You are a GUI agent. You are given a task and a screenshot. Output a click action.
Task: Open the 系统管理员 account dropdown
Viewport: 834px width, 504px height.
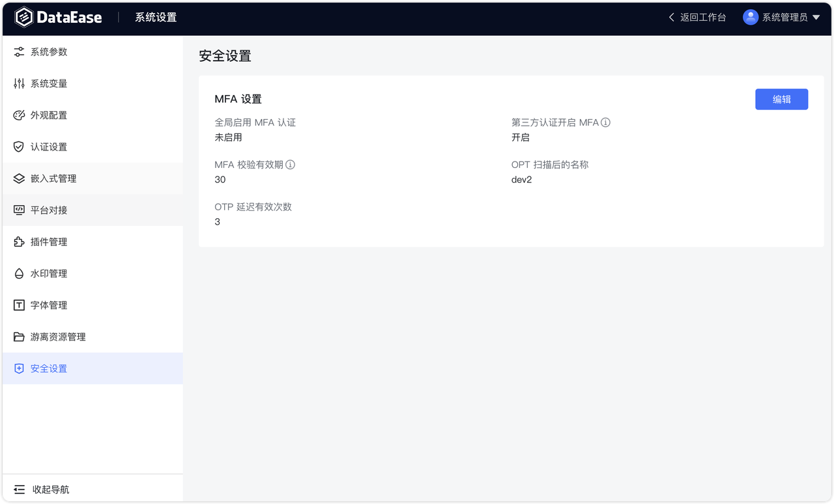(782, 17)
